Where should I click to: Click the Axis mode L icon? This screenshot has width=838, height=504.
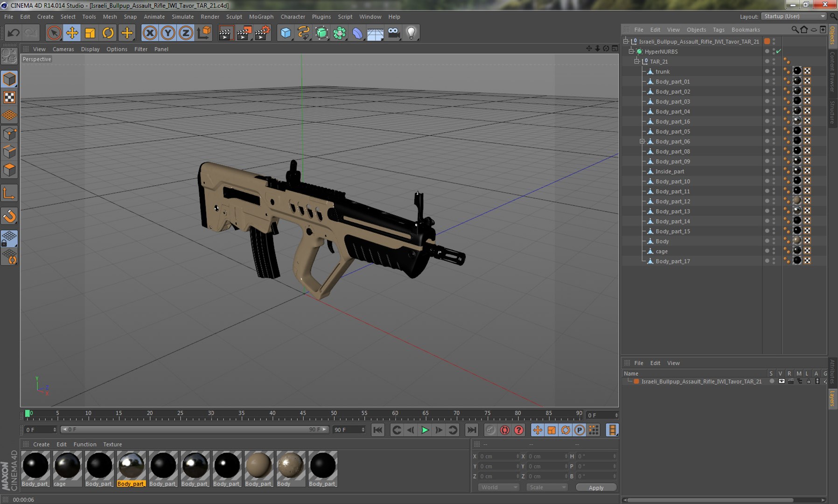(x=9, y=193)
